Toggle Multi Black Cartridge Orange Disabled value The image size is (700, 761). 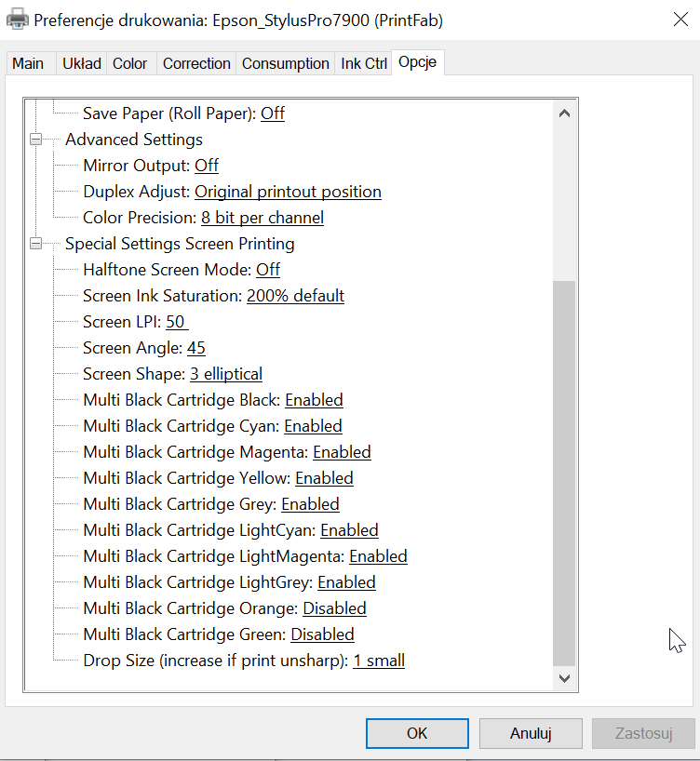click(334, 608)
